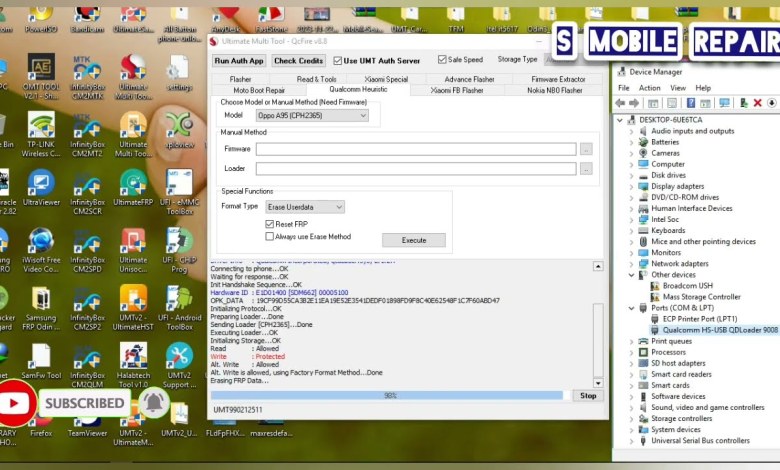Open the UltraViewer desktop shortcut
This screenshot has width=780, height=470.
tap(41, 185)
